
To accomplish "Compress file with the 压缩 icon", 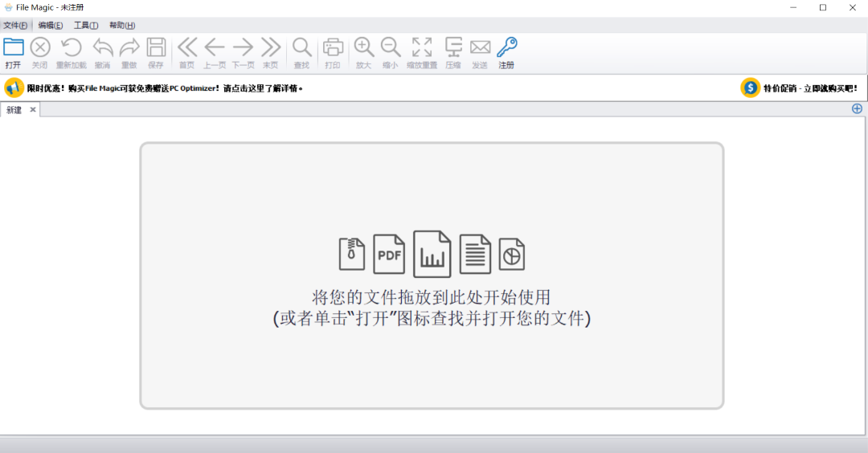I will click(453, 47).
